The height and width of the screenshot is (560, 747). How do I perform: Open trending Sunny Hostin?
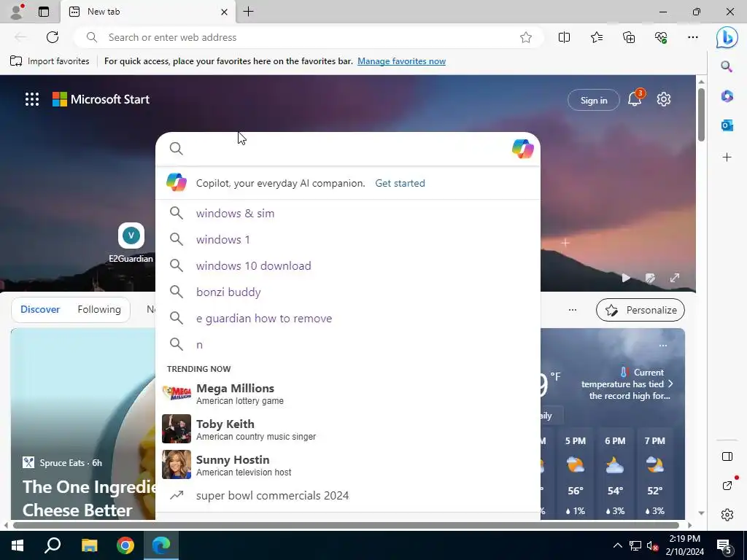point(348,464)
